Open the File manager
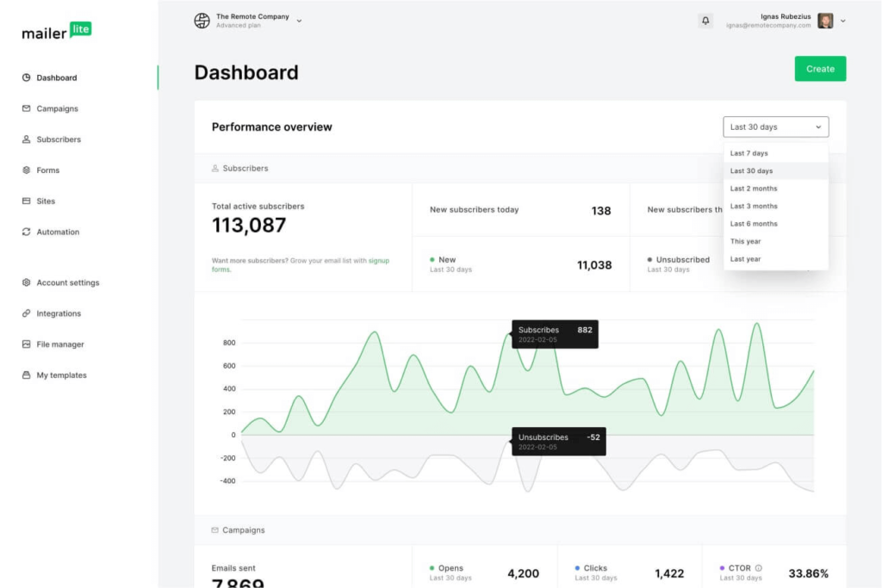Image resolution: width=882 pixels, height=588 pixels. [59, 344]
